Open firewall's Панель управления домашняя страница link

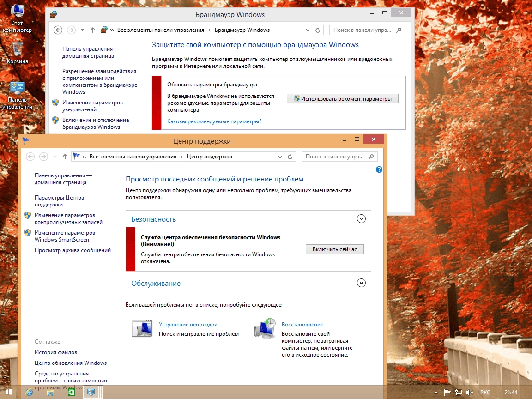tap(91, 52)
